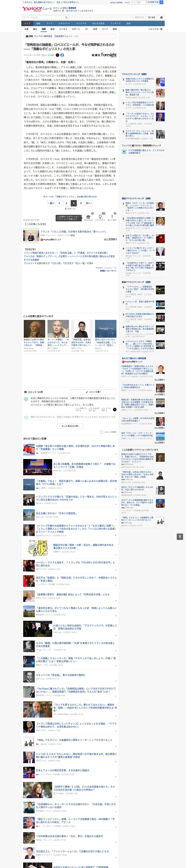Open article マキャベリの「君主論」、希少な初版本が競売に
186x868 pixels.
(61, 675)
